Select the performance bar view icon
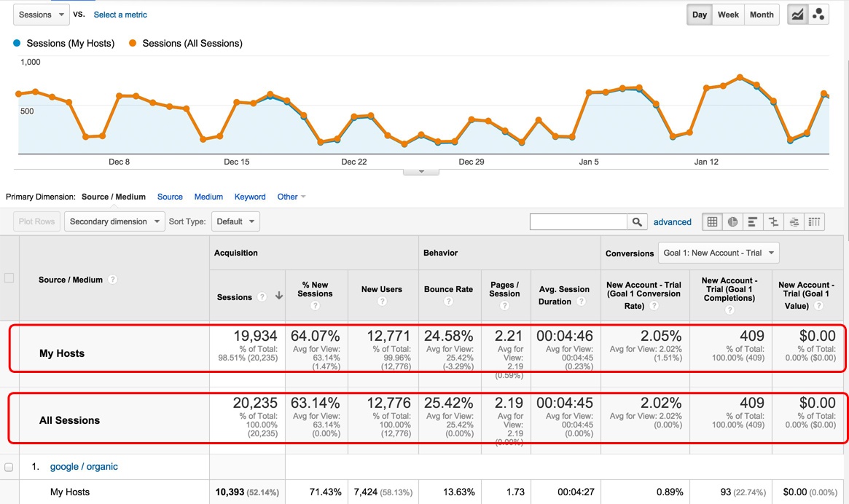This screenshot has width=849, height=504. point(753,222)
